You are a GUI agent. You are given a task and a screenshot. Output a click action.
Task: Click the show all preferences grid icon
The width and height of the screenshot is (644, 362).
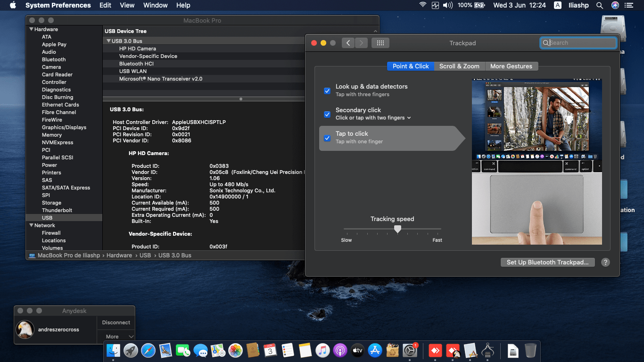click(380, 43)
